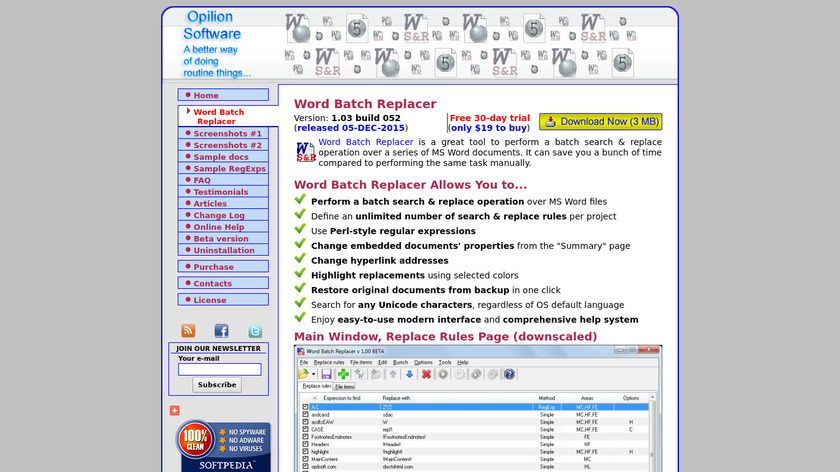Open the Facebook page icon
The image size is (840, 472).
coord(221,331)
